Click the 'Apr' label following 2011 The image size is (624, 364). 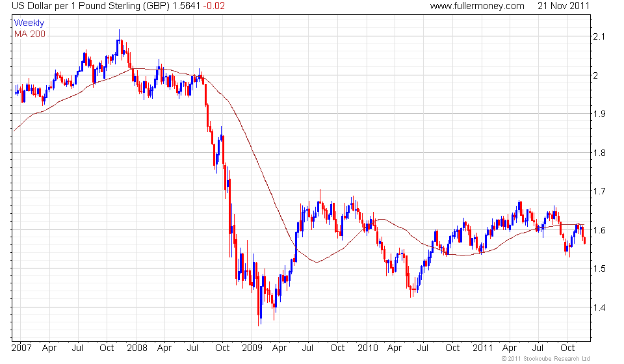pyautogui.click(x=510, y=348)
